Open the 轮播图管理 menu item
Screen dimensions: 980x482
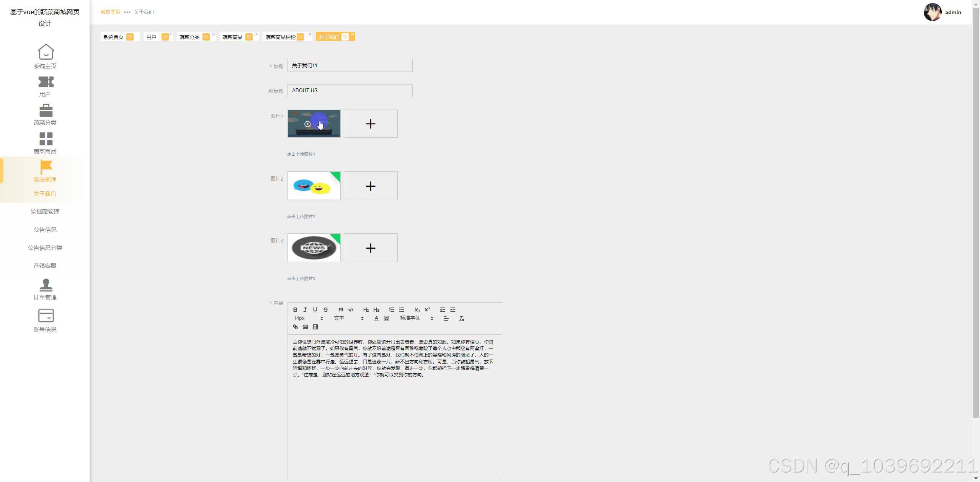tap(45, 212)
